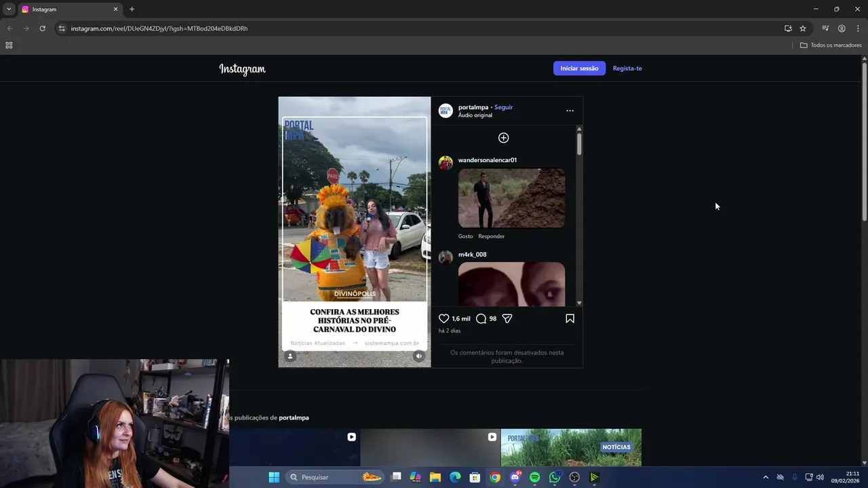Unmute the reel's audio speaker icon
Viewport: 868px width, 488px height.
pyautogui.click(x=419, y=356)
